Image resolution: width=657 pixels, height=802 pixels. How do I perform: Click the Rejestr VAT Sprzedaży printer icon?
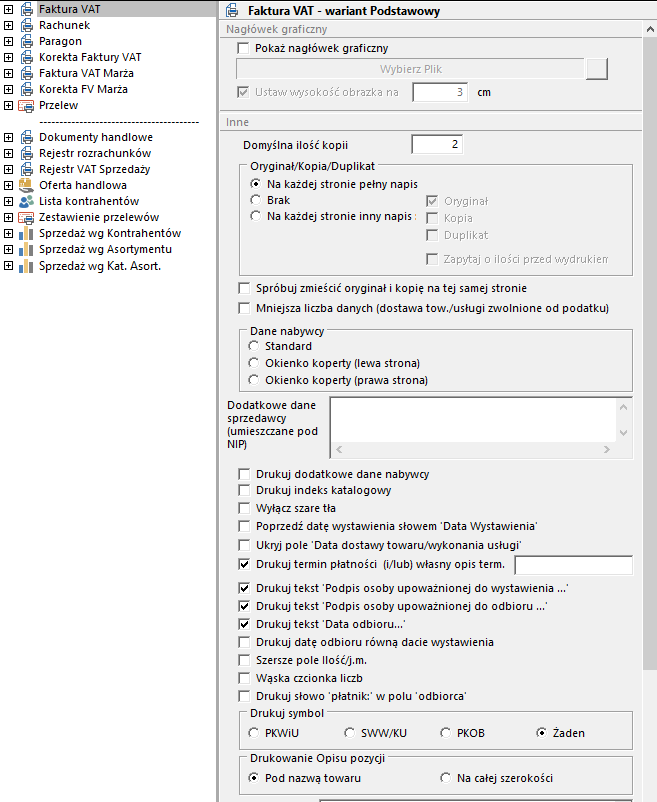point(26,169)
